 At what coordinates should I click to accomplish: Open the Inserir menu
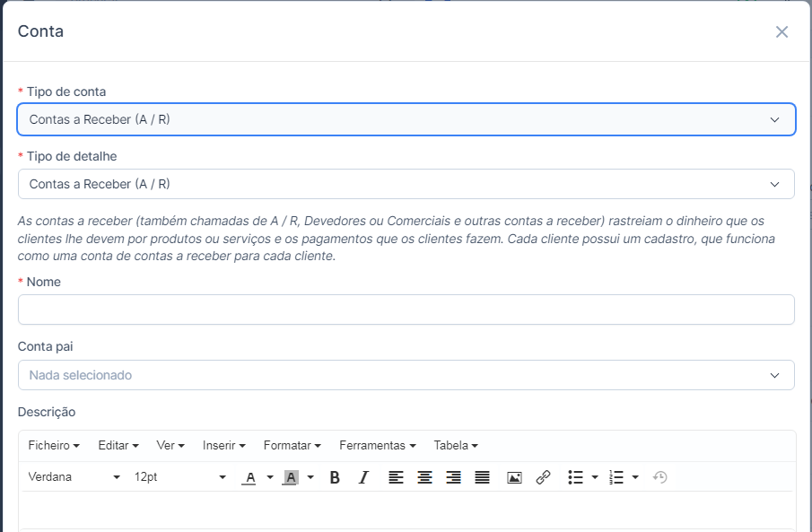coord(223,446)
